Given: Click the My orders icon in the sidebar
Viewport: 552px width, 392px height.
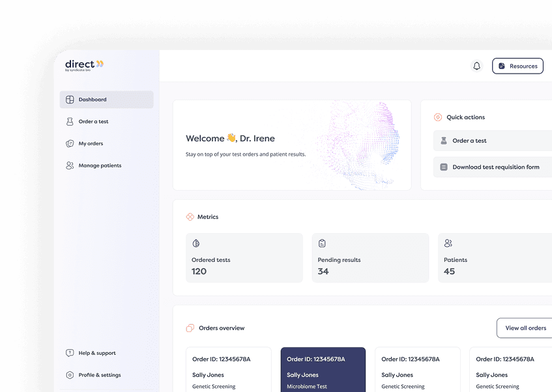Looking at the screenshot, I should [x=70, y=143].
